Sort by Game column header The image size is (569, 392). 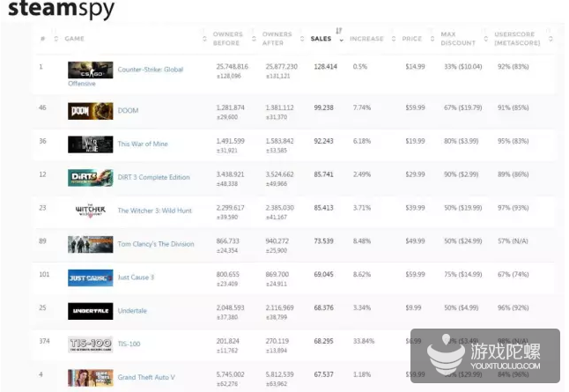(x=74, y=39)
